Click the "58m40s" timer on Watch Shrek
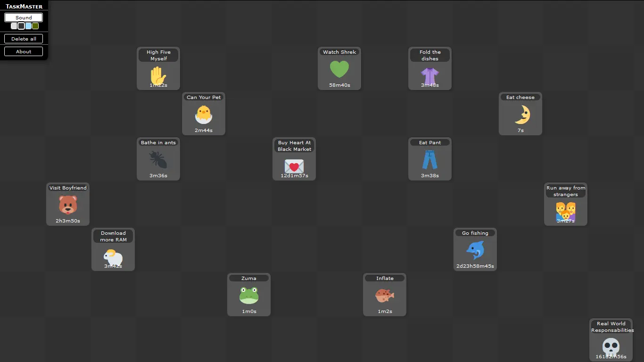Viewport: 644px width, 362px height. click(339, 85)
